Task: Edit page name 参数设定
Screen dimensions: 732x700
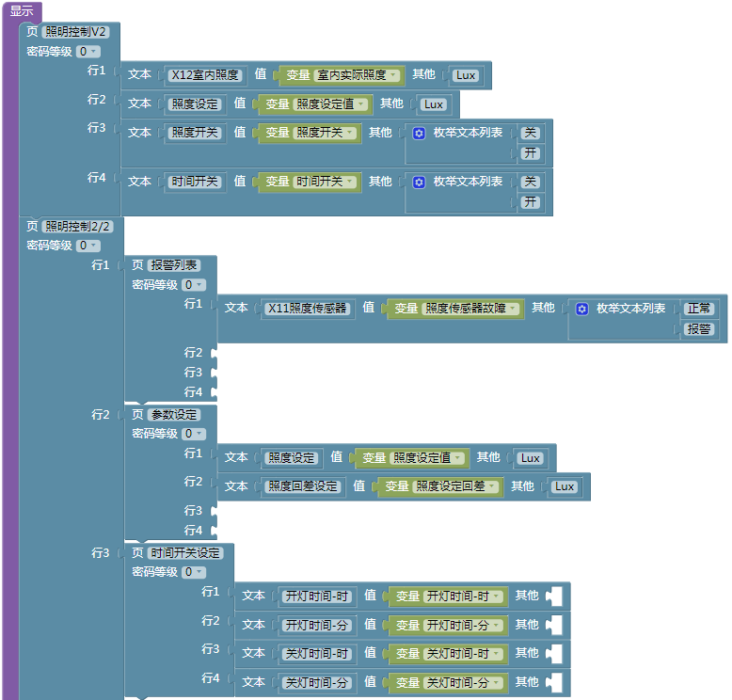Action: (x=174, y=415)
